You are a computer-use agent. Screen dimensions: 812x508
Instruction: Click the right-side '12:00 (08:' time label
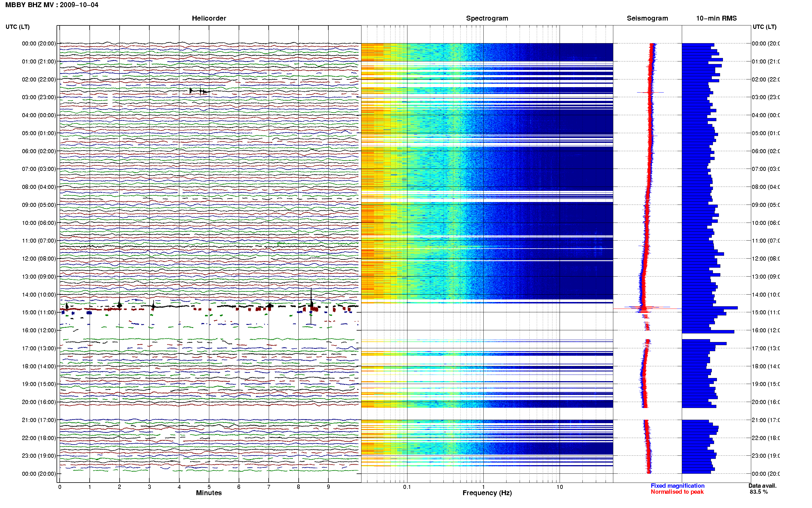(x=765, y=259)
